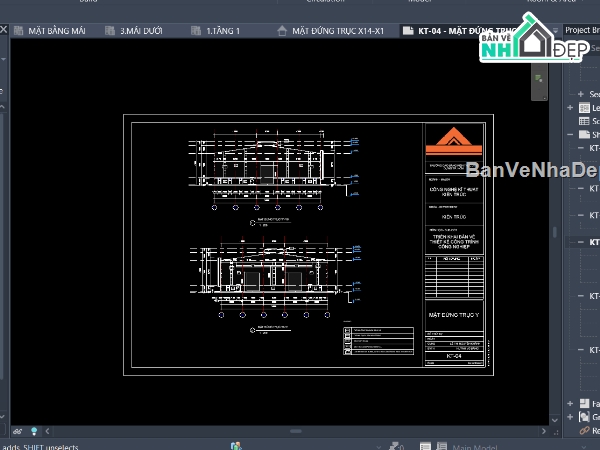This screenshot has height=450, width=600.
Task: Expand the Families node in Project Browser
Action: coord(570,403)
